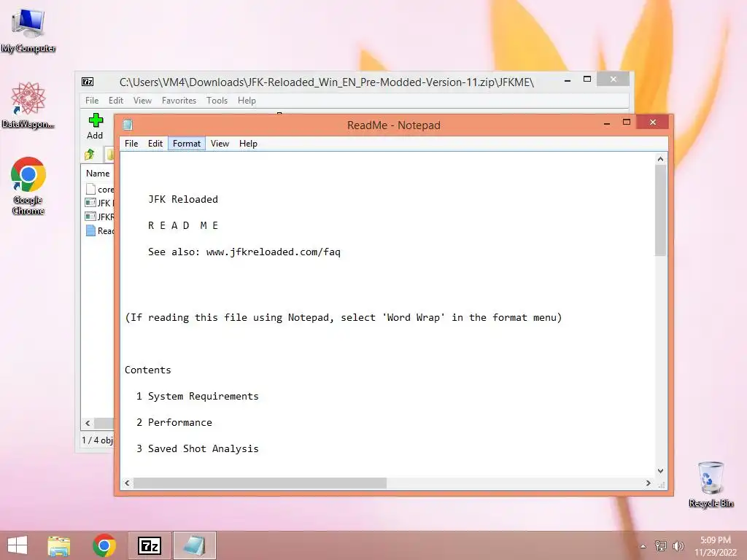
Task: Click 7-Zip list horizontal scroll left arrow
Action: tap(88, 423)
